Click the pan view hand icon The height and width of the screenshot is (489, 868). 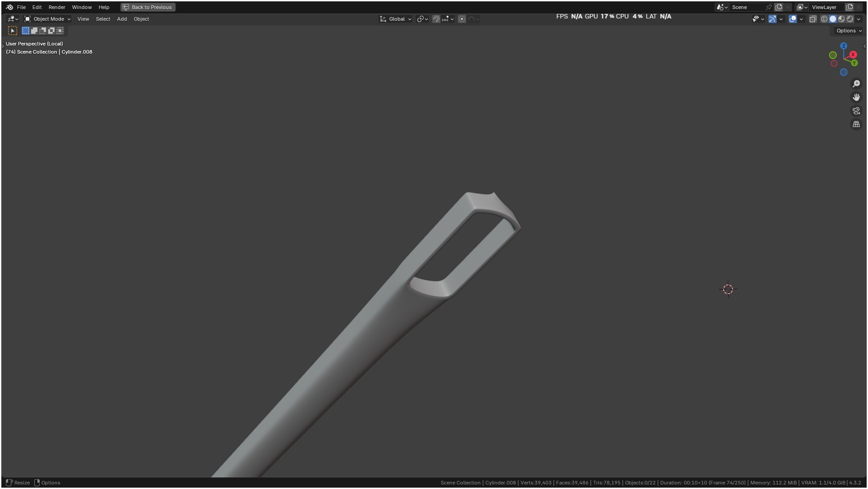tap(856, 97)
